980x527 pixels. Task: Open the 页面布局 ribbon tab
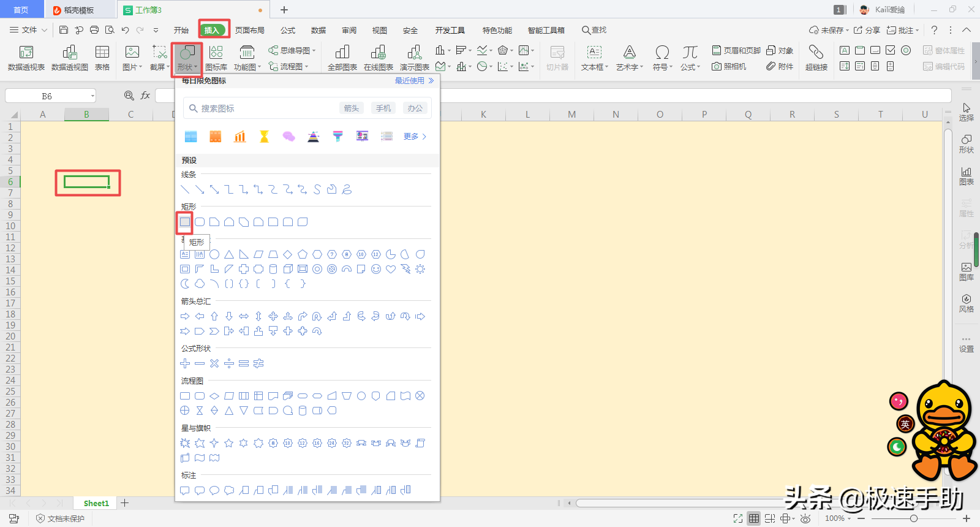pos(250,30)
